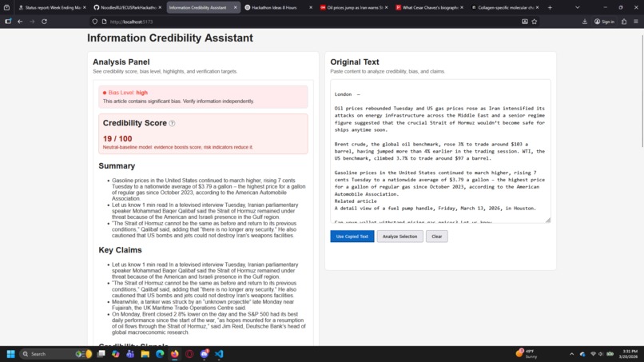This screenshot has width=644, height=362.
Task: Expand the List all tabs dropdown
Action: 578,7
